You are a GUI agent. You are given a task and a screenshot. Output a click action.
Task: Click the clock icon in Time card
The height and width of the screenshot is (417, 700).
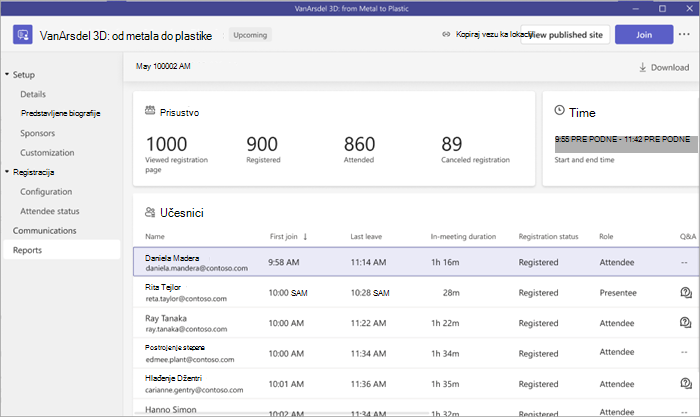tap(559, 110)
